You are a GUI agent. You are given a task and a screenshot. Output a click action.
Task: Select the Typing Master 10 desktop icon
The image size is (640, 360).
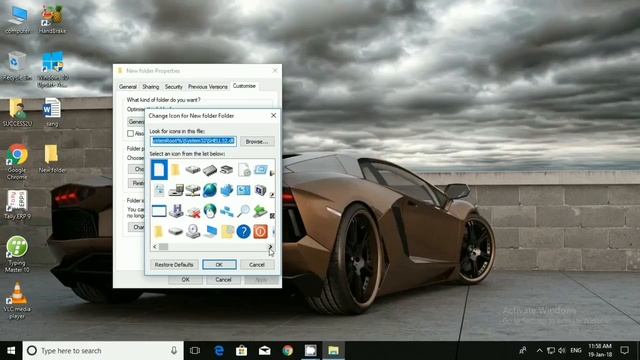coord(17,254)
